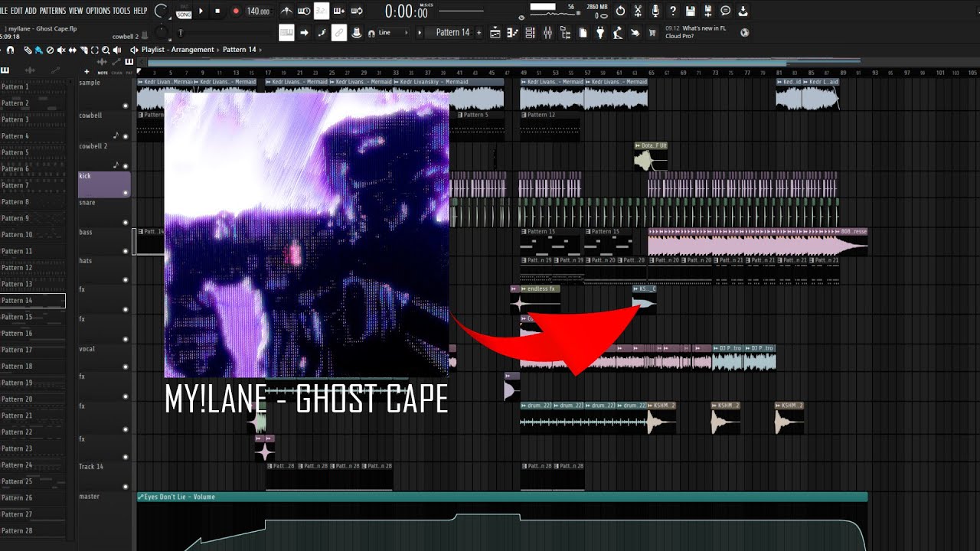Image resolution: width=980 pixels, height=551 pixels.
Task: Open the audio editor scissors icon
Action: (x=637, y=11)
